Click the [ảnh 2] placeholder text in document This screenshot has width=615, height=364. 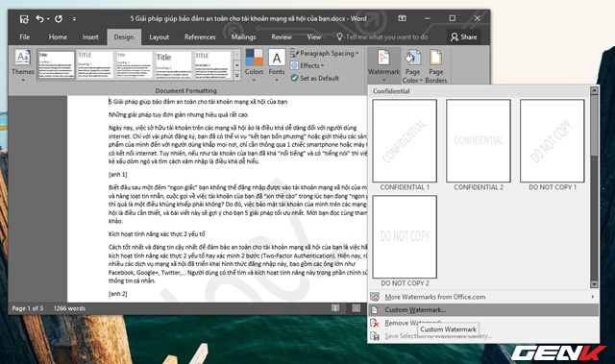117,294
